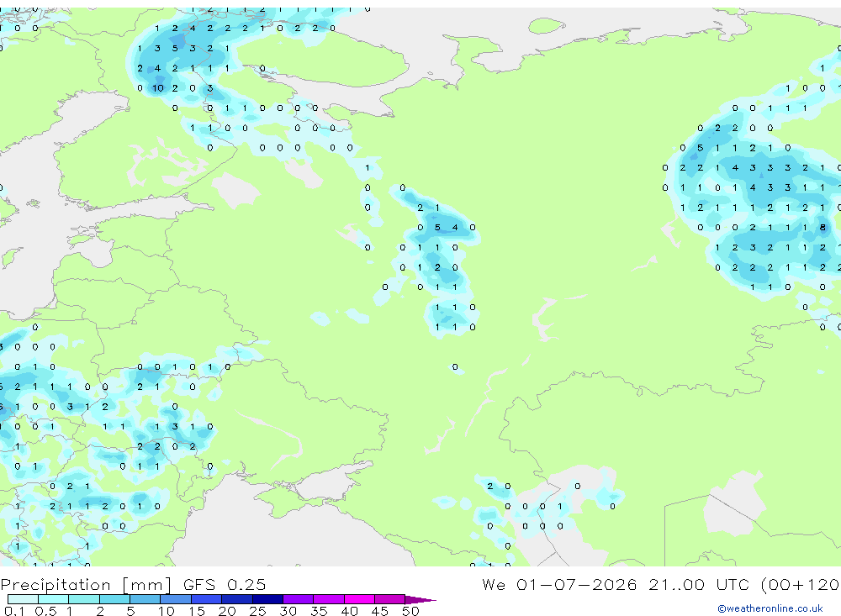The image size is (841, 616).
Task: Select the 1–2 mm legend swatch
Action: pyautogui.click(x=84, y=599)
